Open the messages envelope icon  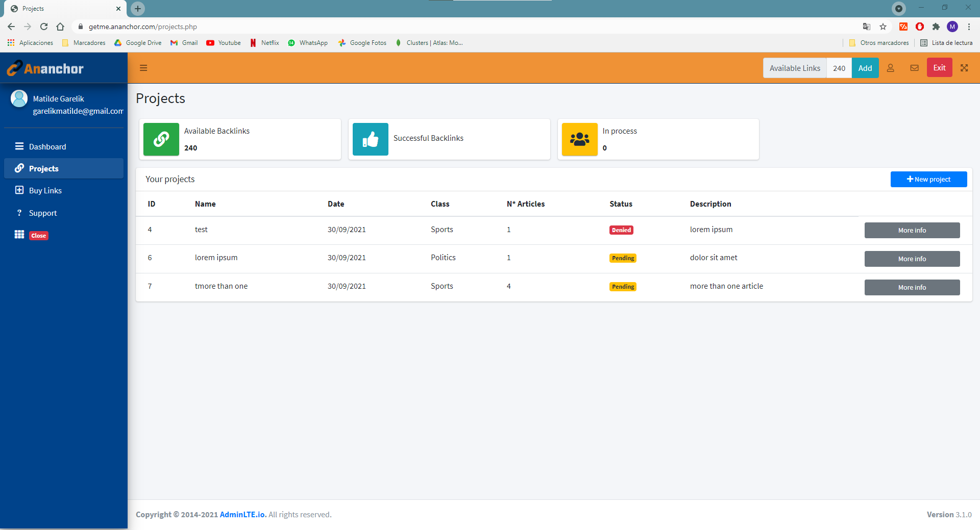(915, 68)
